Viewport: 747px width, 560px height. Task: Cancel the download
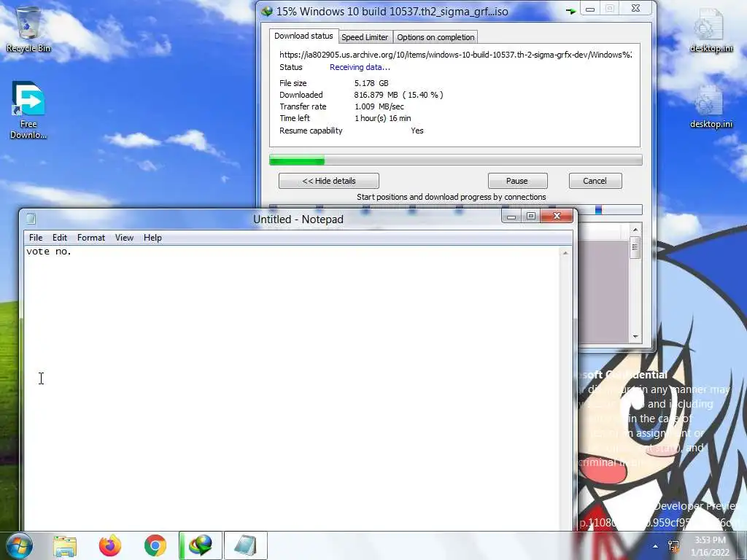[x=595, y=181]
